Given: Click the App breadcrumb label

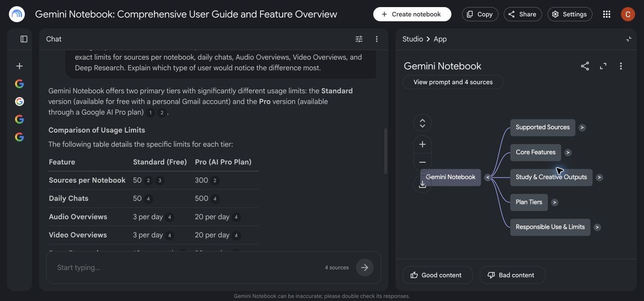Looking at the screenshot, I should point(440,39).
